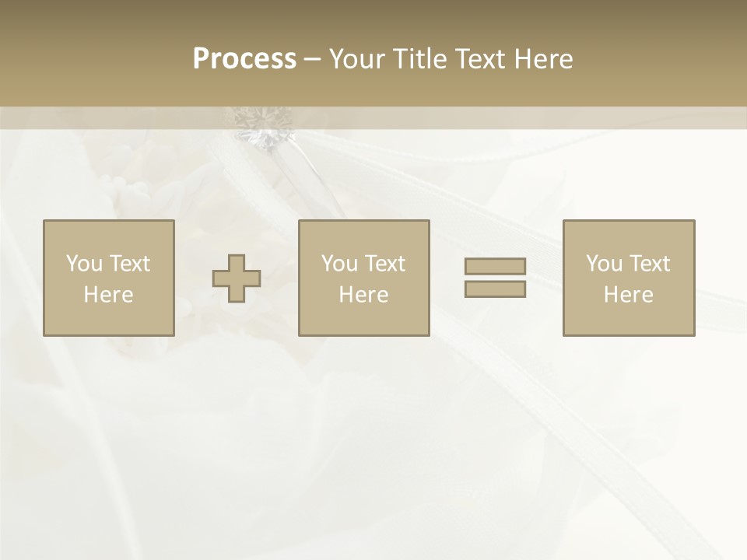Image resolution: width=747 pixels, height=560 pixels.
Task: Select the diamond ornament under the header
Action: click(263, 130)
